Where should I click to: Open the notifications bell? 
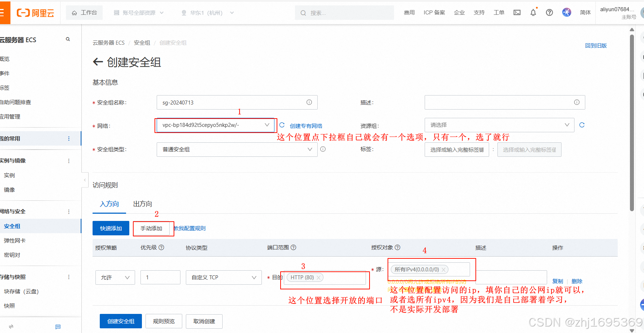tap(533, 13)
